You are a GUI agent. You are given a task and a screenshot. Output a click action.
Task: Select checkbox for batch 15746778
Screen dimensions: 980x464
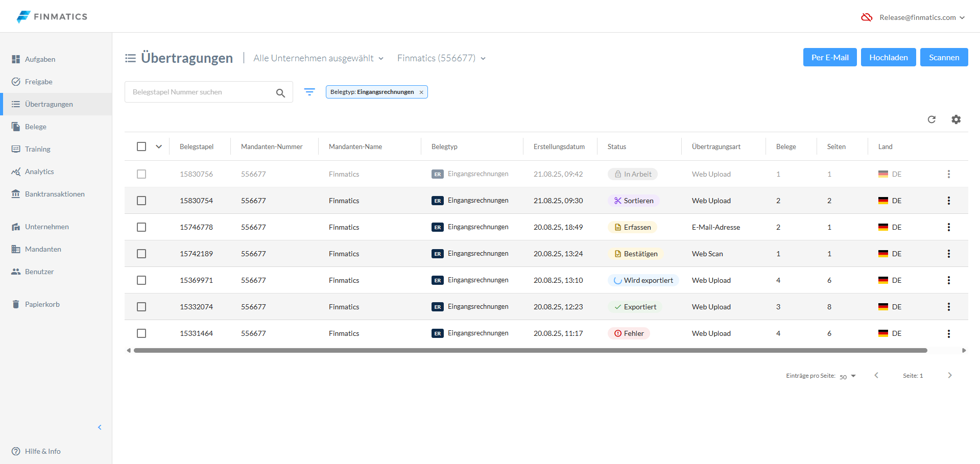coord(141,227)
